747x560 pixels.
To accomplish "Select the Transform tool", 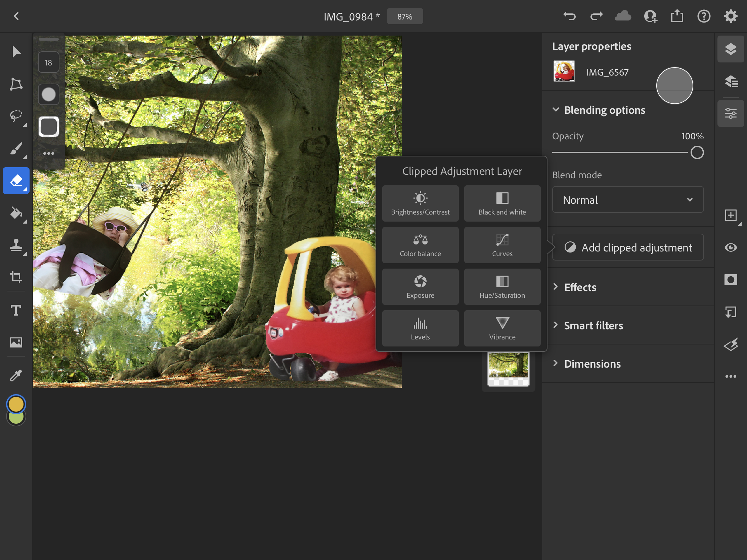I will (16, 84).
